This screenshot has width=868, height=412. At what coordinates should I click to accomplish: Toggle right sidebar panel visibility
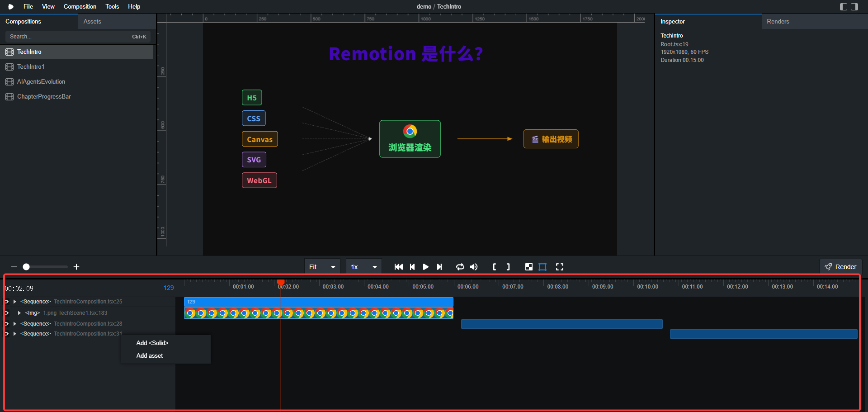click(x=854, y=7)
